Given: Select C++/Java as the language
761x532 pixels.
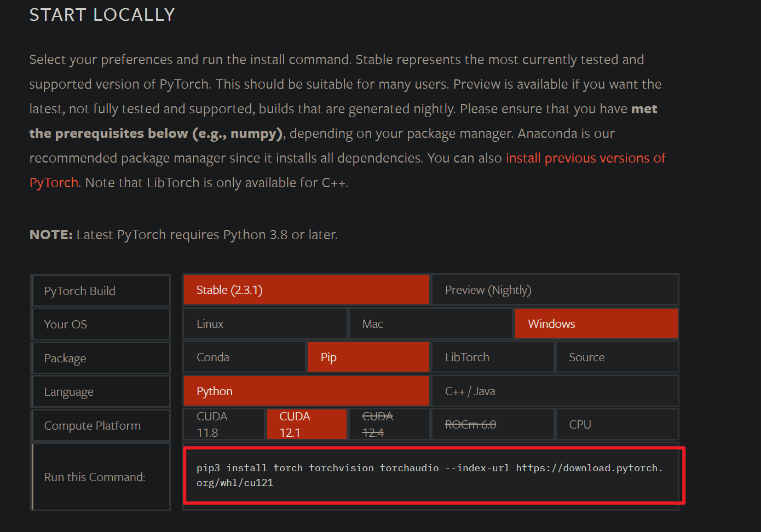Looking at the screenshot, I should (555, 391).
